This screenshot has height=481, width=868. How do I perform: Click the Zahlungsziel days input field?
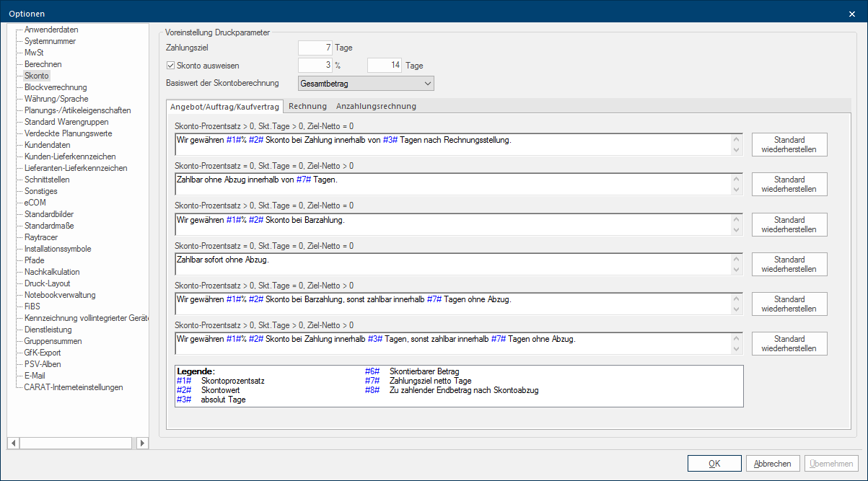(x=315, y=48)
